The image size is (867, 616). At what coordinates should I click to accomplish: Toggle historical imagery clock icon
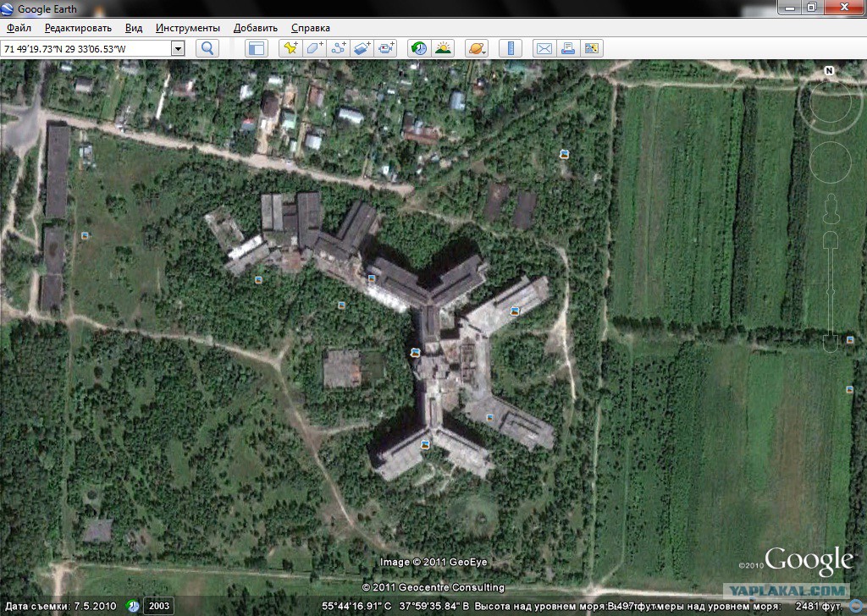[x=418, y=48]
